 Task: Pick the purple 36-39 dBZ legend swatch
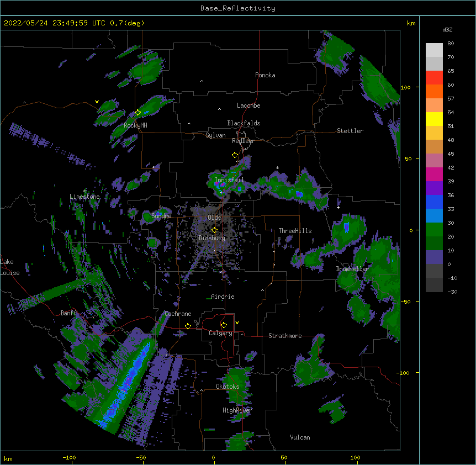tap(434, 188)
